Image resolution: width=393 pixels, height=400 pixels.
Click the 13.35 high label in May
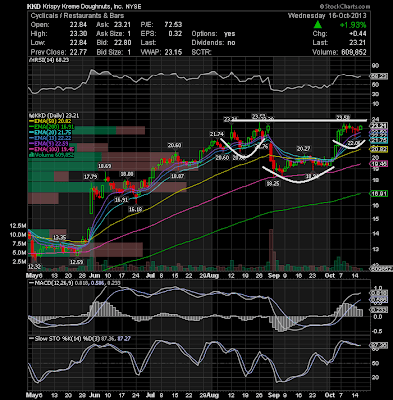[60, 237]
